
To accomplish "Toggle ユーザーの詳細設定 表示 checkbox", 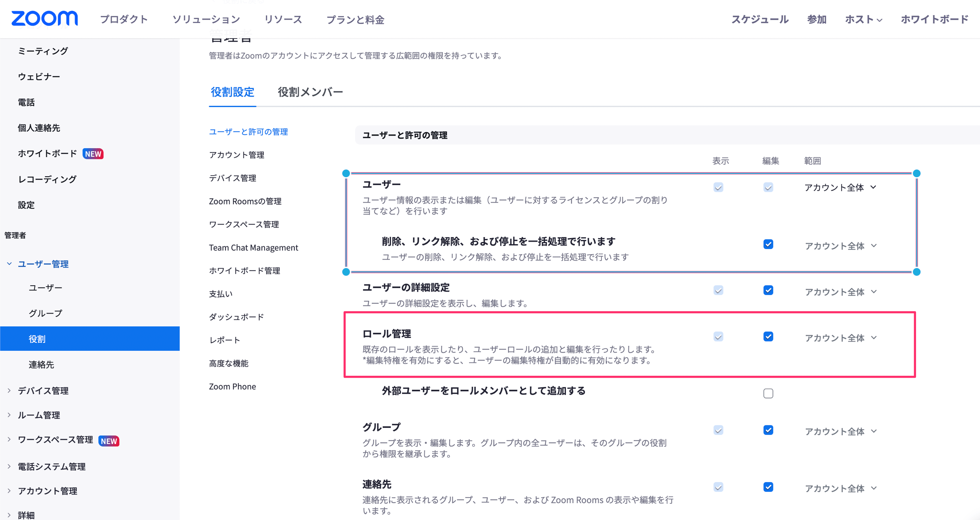I will pyautogui.click(x=718, y=290).
